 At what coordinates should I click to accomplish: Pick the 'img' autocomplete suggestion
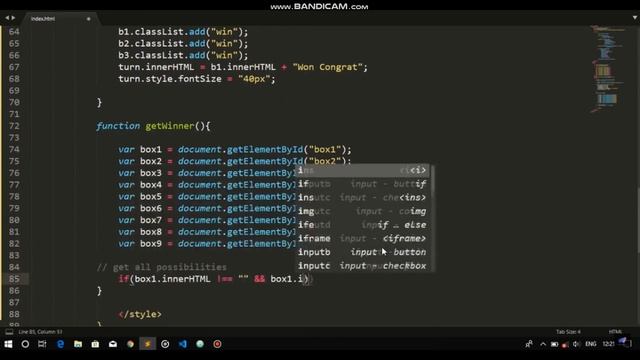pyautogui.click(x=362, y=211)
